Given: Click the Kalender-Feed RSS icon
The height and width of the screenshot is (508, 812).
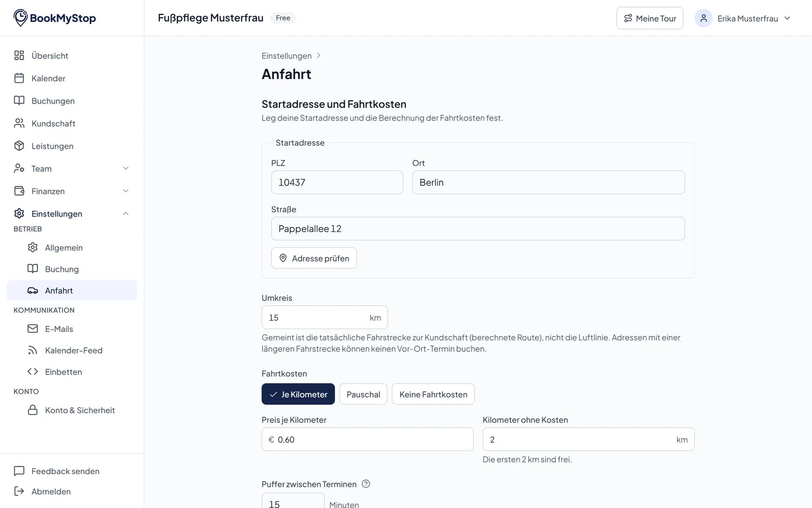Looking at the screenshot, I should tap(33, 350).
